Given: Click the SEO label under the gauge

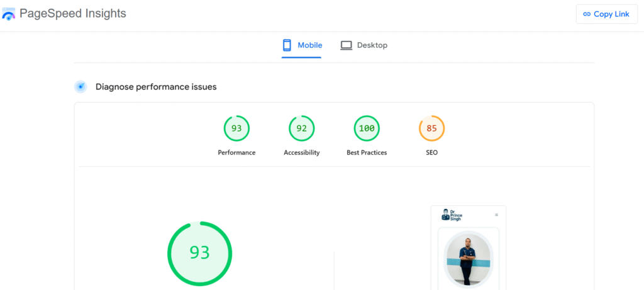Looking at the screenshot, I should 431,153.
